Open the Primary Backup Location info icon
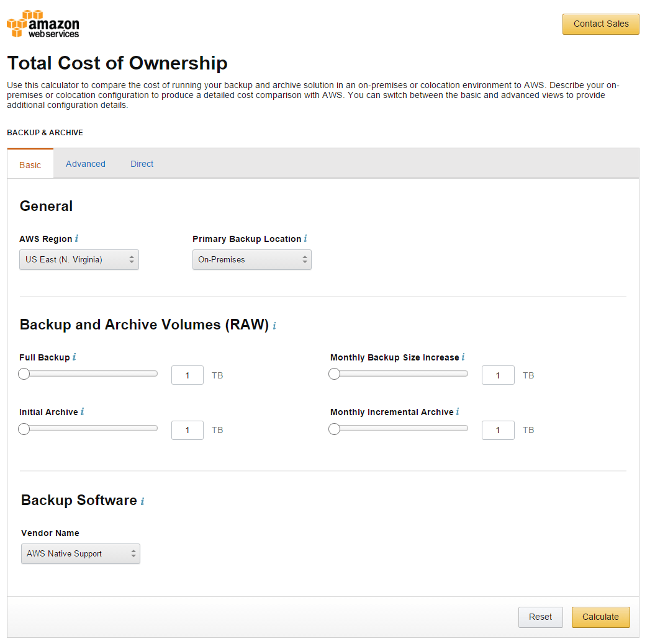This screenshot has height=644, width=655. (305, 238)
